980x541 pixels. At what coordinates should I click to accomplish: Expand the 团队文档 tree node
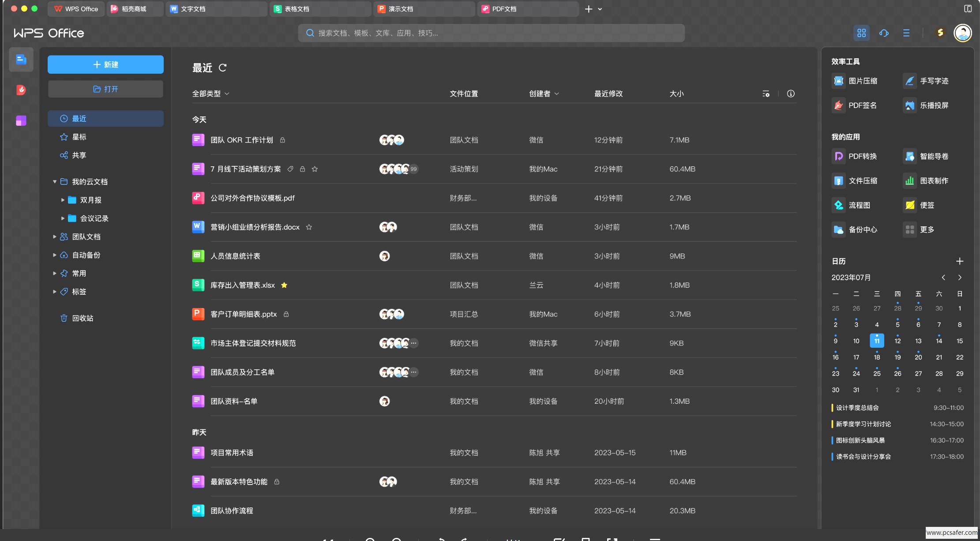(55, 237)
